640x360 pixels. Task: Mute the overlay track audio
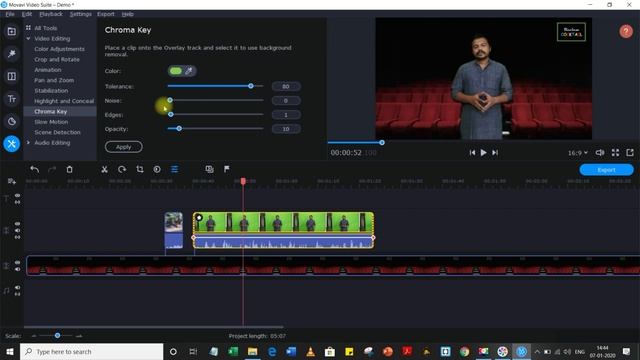coord(18,230)
